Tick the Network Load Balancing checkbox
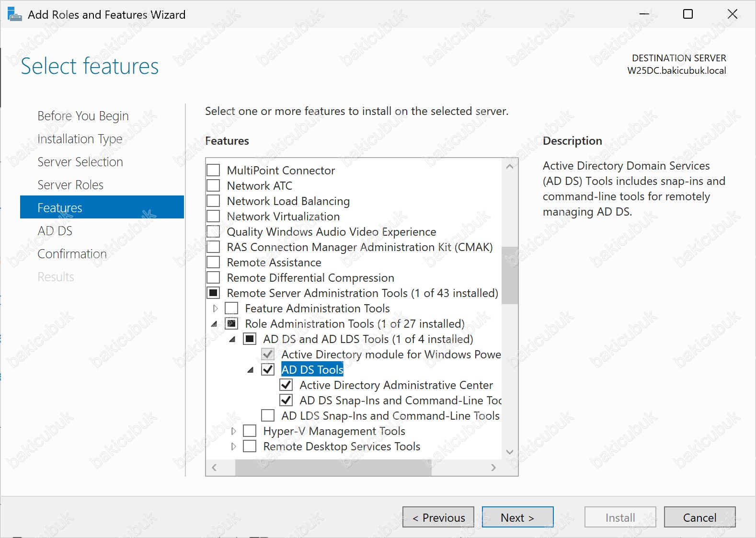Viewport: 756px width, 538px height. [x=213, y=201]
